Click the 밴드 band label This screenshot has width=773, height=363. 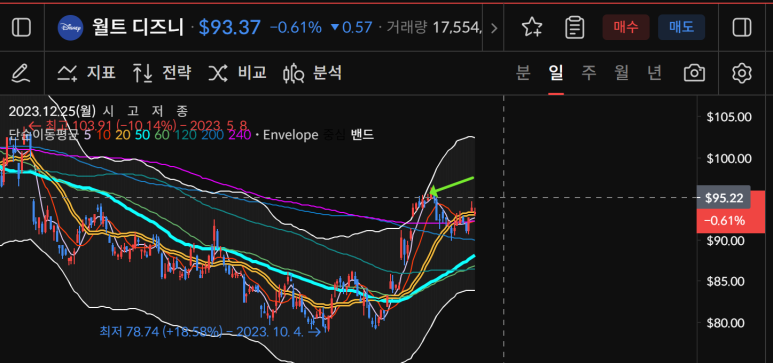click(362, 135)
